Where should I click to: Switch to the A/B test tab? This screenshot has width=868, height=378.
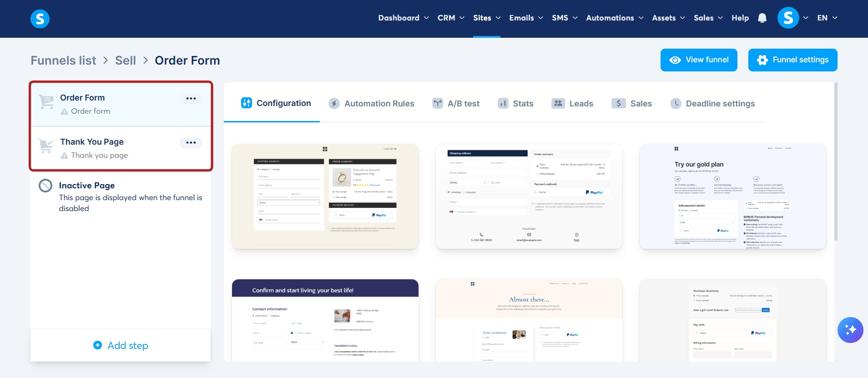point(456,103)
